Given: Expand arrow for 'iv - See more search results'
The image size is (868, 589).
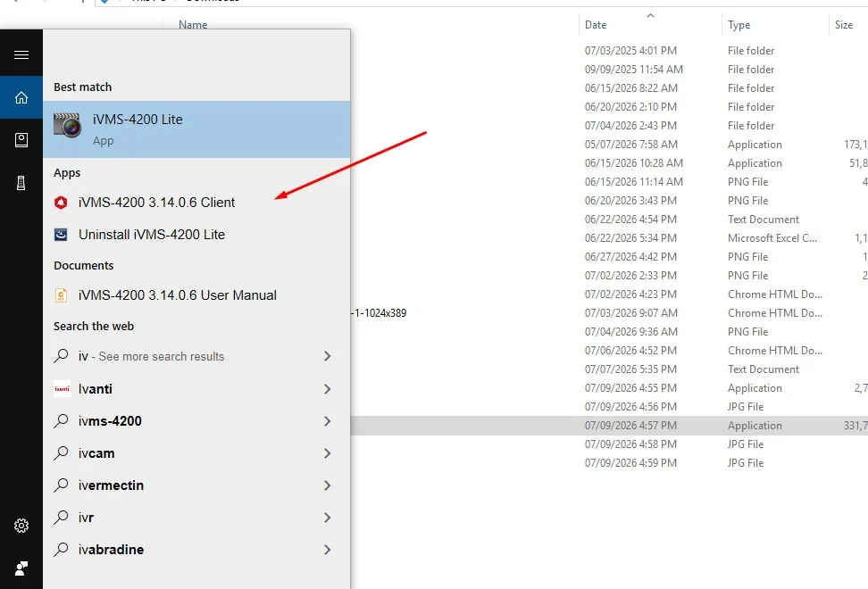Looking at the screenshot, I should pyautogui.click(x=327, y=356).
